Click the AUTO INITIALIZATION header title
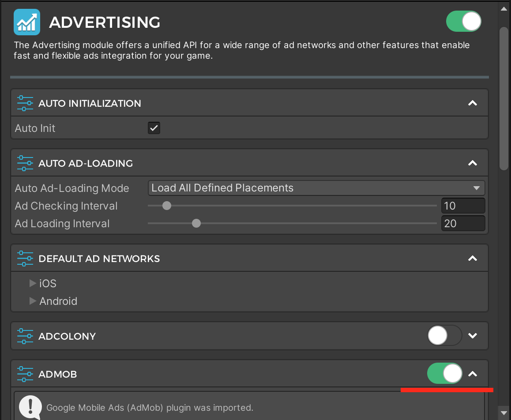Screen dimensions: 511x420 (90, 104)
